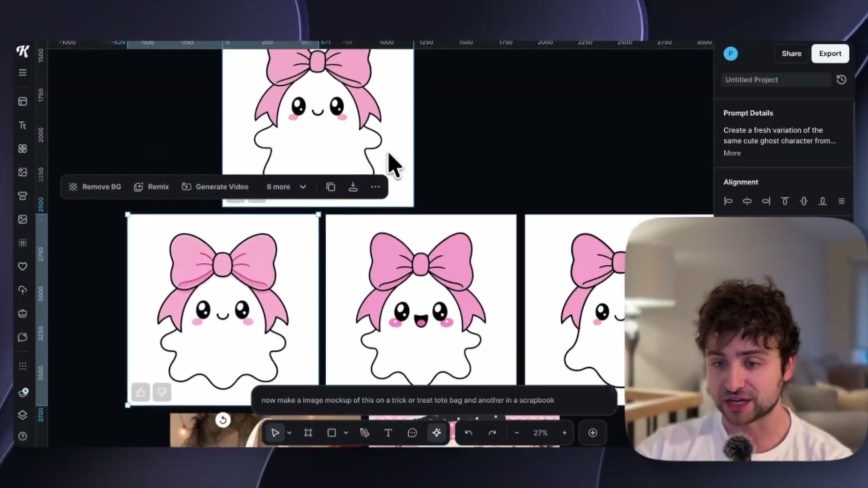This screenshot has width=868, height=488.
Task: Open select tool options chevron
Action: pos(289,433)
